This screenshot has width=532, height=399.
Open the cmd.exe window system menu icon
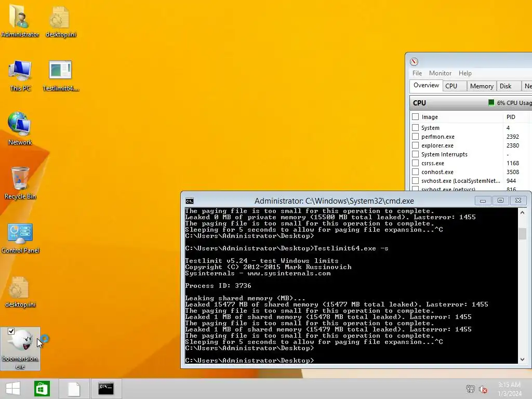tap(189, 201)
